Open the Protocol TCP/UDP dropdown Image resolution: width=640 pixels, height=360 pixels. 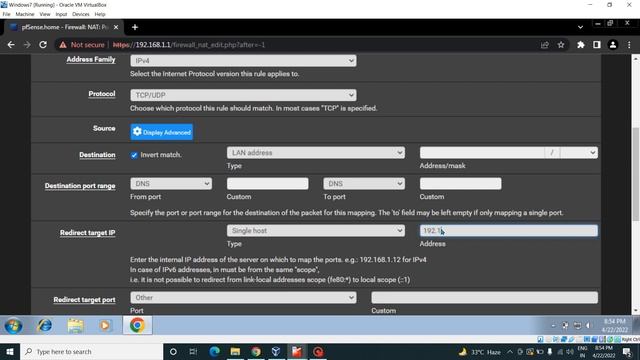point(243,95)
